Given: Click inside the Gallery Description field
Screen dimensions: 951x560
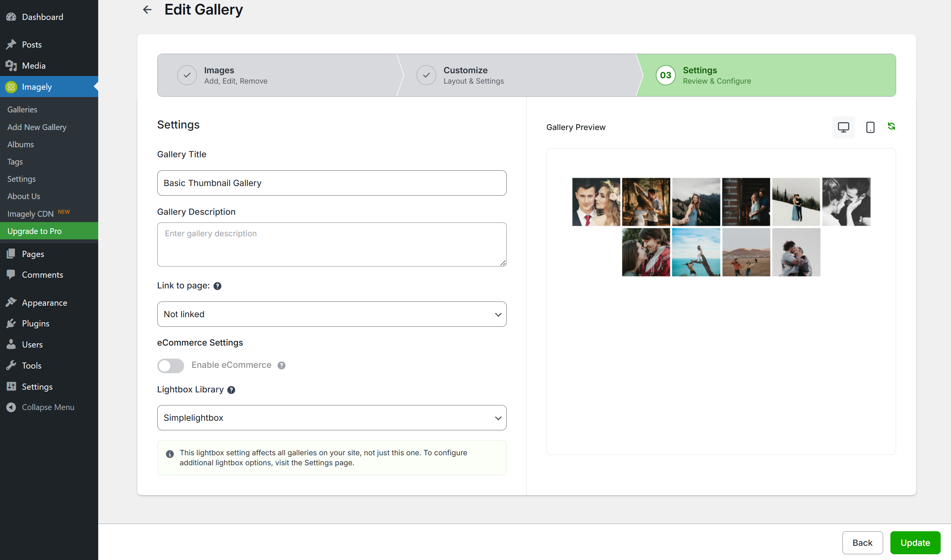Looking at the screenshot, I should click(x=331, y=244).
